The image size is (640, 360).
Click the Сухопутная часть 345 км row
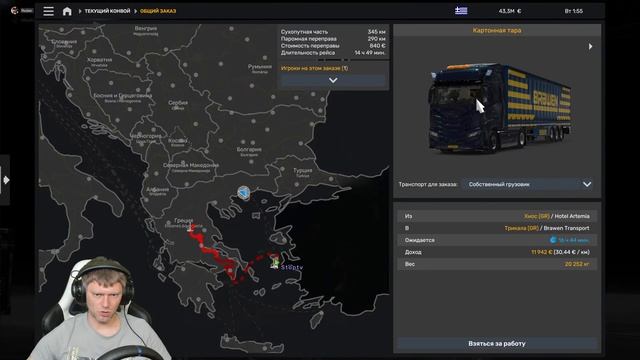333,32
